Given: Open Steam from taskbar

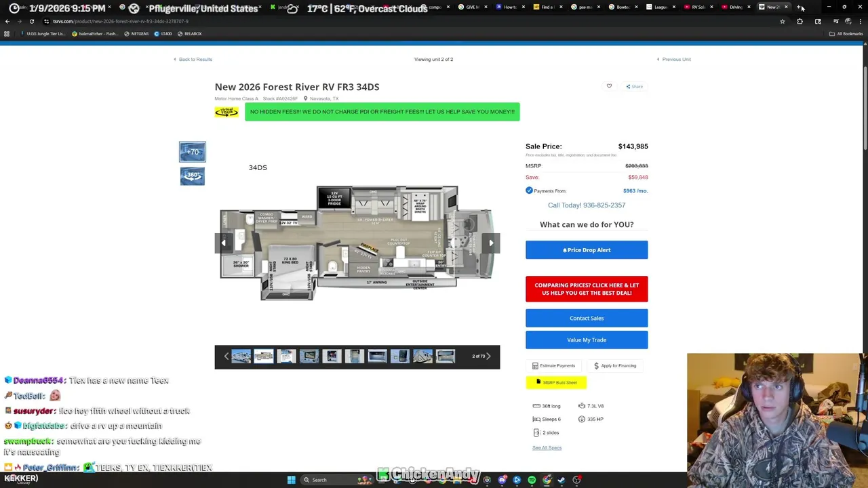Looking at the screenshot, I should click(x=561, y=480).
